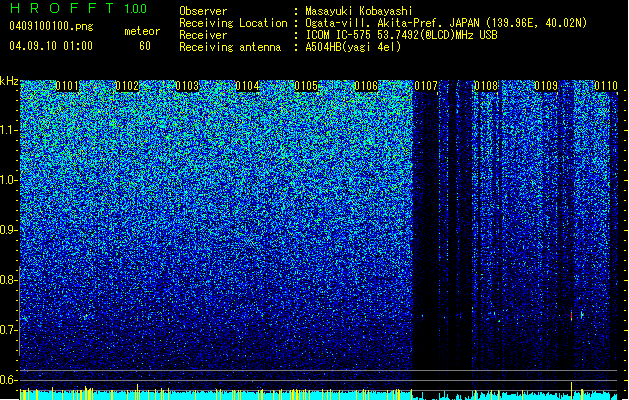Click the 1.0 kHz axis tick label
Screen dimensions: 629x400
[x=9, y=180]
